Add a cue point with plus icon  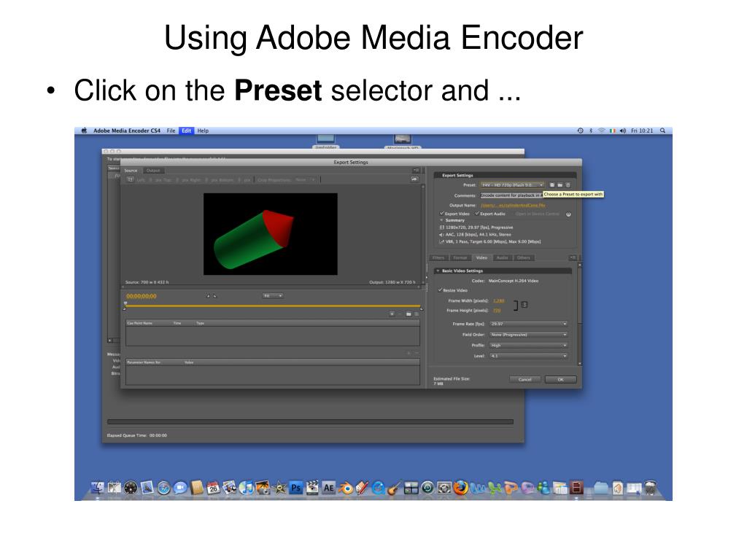[392, 314]
